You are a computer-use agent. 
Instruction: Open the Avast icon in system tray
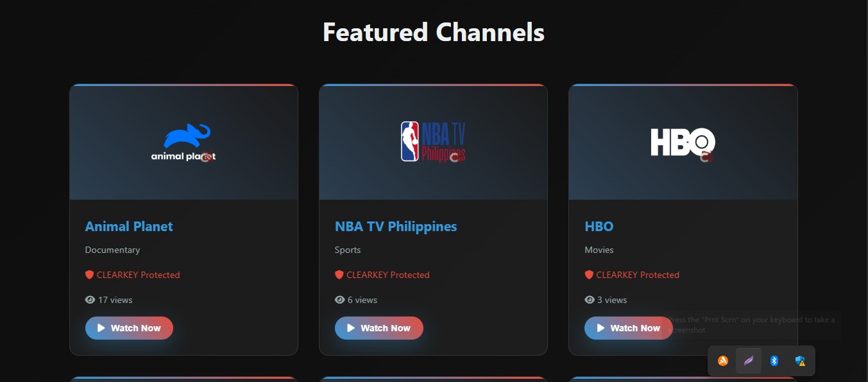723,361
